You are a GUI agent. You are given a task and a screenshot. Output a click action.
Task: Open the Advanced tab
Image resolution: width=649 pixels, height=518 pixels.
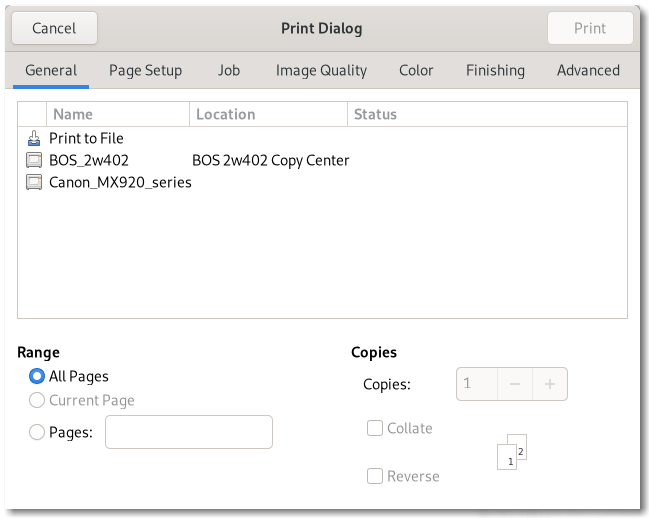588,70
